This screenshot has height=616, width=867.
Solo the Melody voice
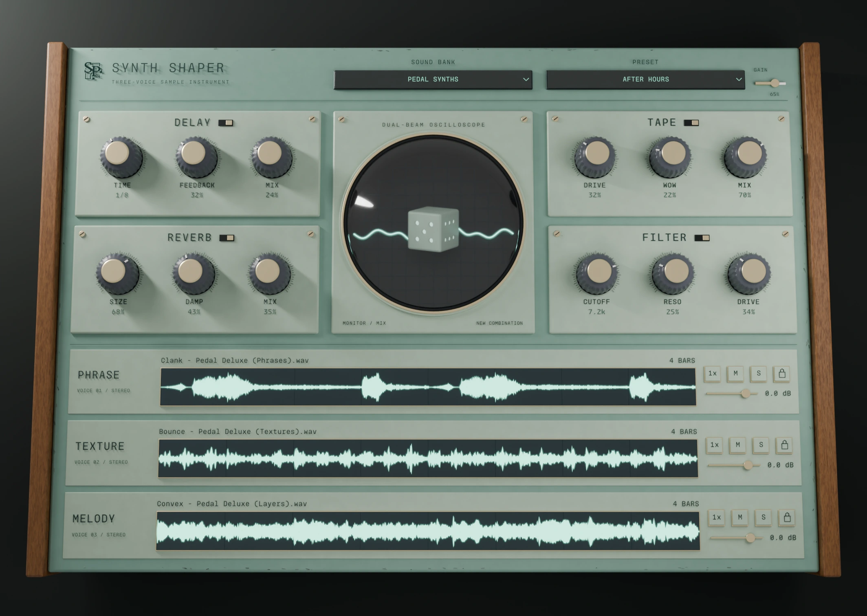764,517
